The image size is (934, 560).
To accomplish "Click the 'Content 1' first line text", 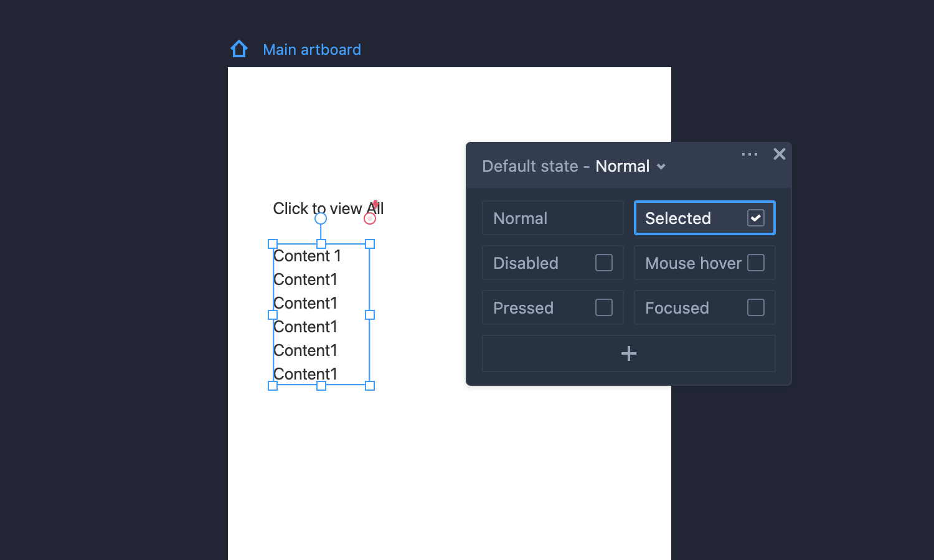I will tap(307, 256).
